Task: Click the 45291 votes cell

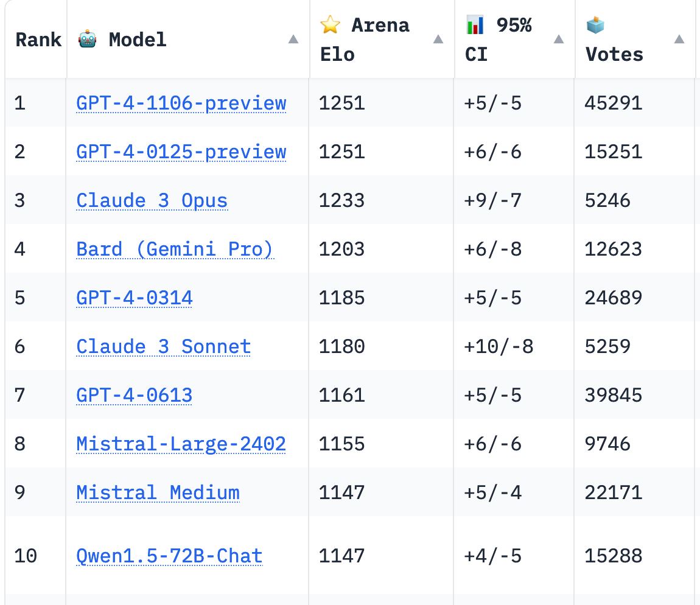Action: 614,103
